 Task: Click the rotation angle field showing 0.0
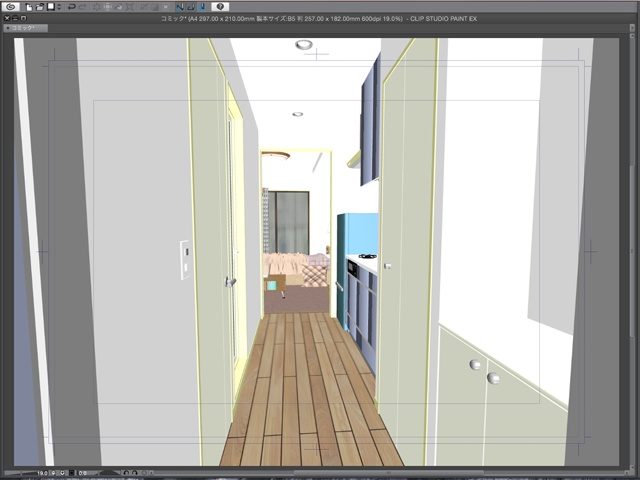pyautogui.click(x=83, y=473)
